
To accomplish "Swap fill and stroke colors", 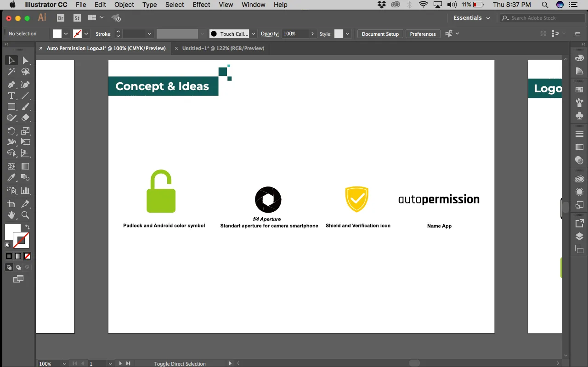I will tap(28, 227).
